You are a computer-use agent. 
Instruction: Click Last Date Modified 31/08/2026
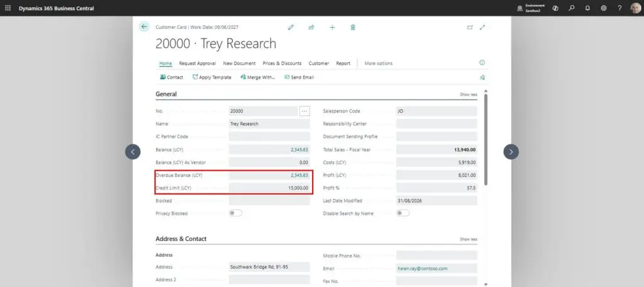436,201
